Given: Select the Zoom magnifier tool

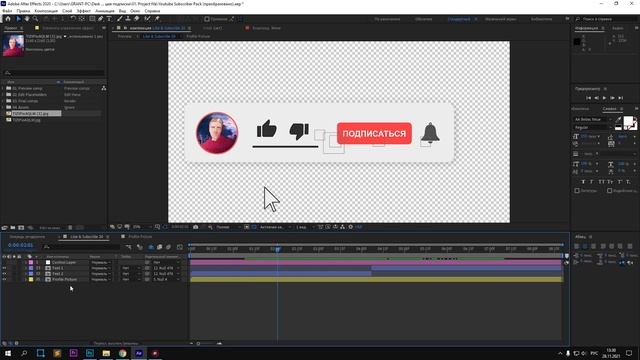Looking at the screenshot, I should point(36,19).
